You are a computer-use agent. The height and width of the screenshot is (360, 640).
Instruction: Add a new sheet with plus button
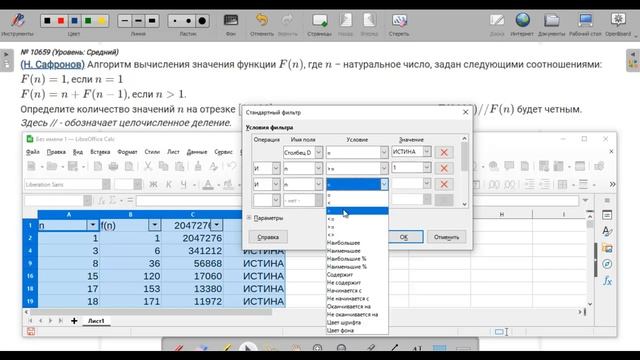coord(74,321)
